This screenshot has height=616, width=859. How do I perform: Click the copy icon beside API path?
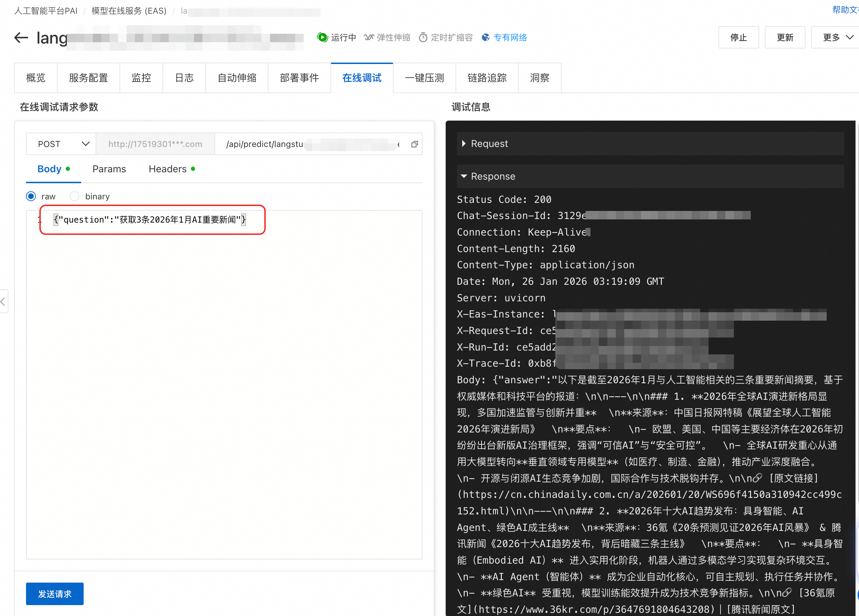click(x=415, y=145)
